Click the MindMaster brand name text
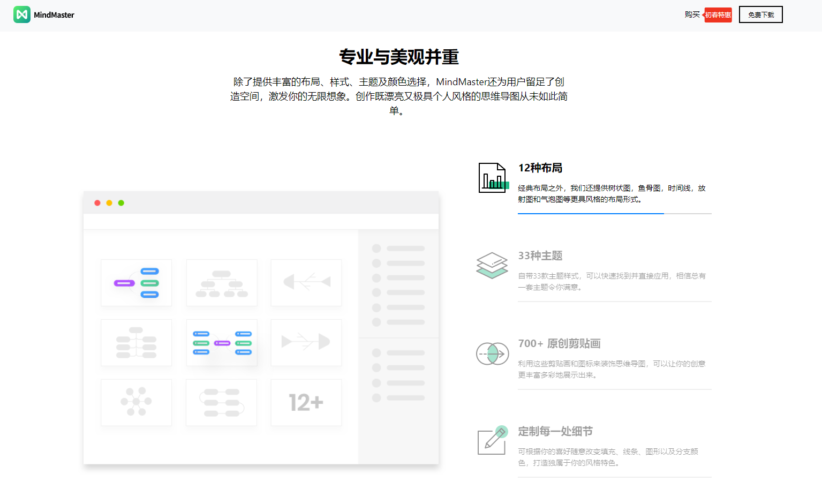This screenshot has width=822, height=504. coord(54,15)
